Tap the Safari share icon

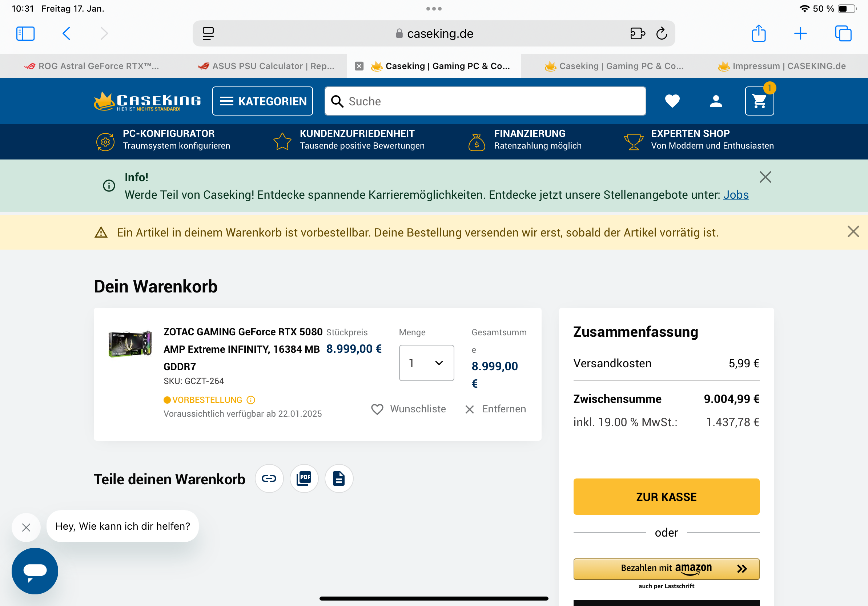coord(758,34)
